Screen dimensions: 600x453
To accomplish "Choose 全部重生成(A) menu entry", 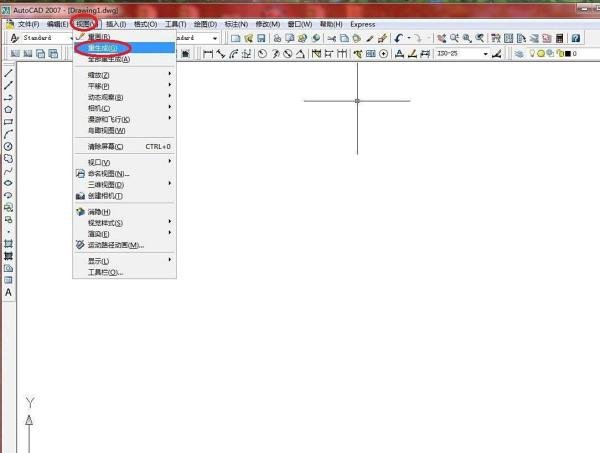I will point(124,59).
